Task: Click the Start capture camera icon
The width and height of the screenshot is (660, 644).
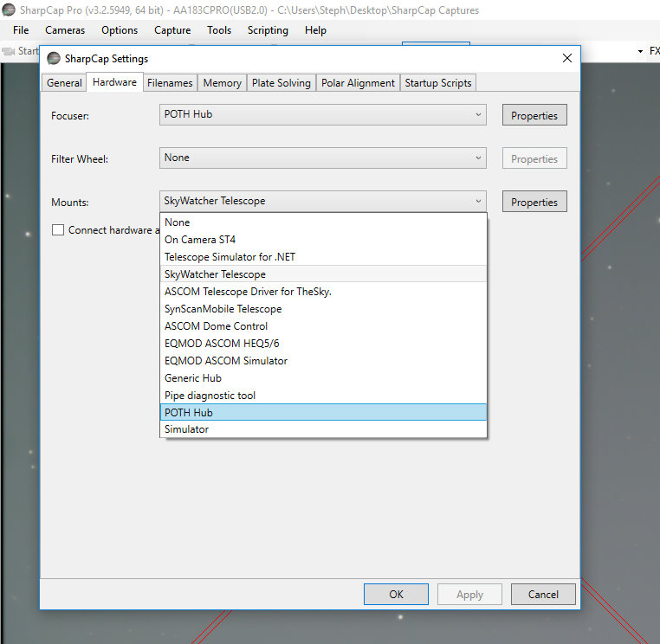Action: 8,51
